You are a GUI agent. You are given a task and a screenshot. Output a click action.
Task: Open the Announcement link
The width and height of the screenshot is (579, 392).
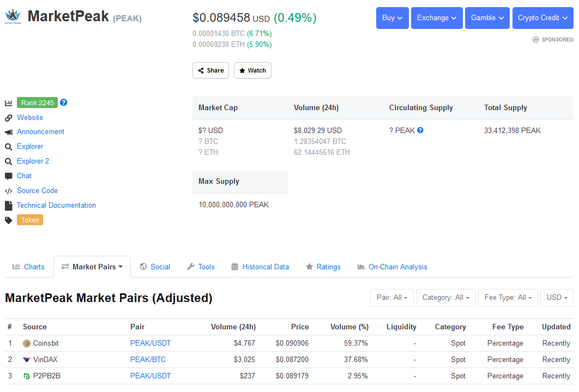point(41,132)
